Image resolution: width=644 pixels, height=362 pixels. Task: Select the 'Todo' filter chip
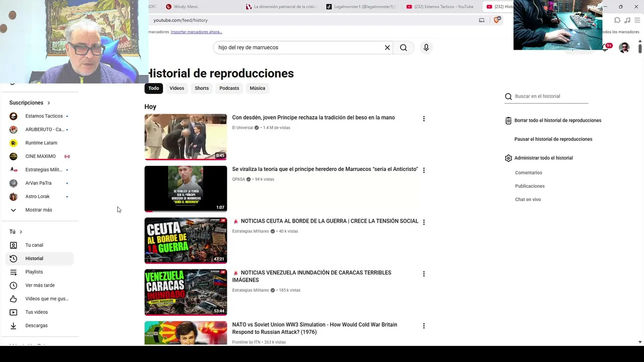153,88
